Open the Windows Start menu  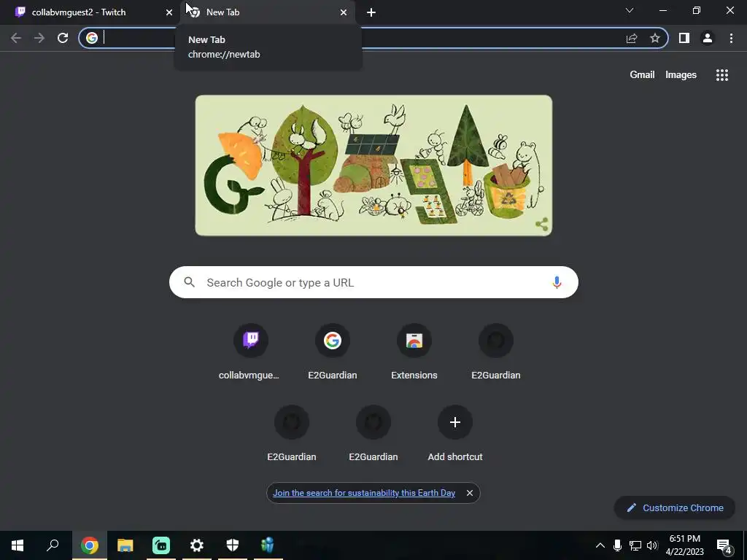click(x=18, y=545)
